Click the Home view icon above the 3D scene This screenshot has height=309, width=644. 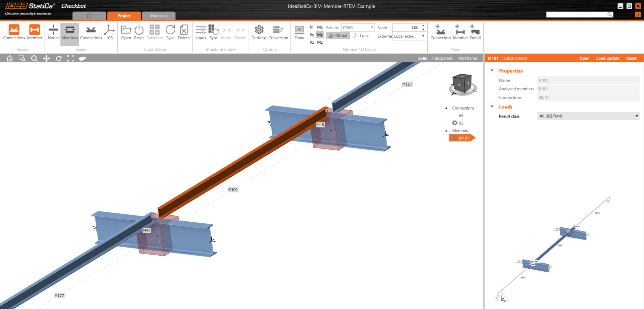coord(10,58)
